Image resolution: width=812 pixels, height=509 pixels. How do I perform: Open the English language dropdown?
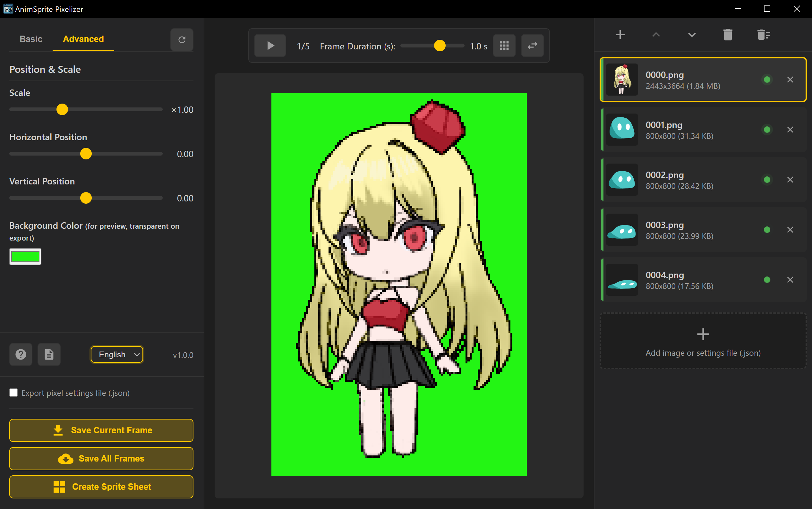[117, 354]
